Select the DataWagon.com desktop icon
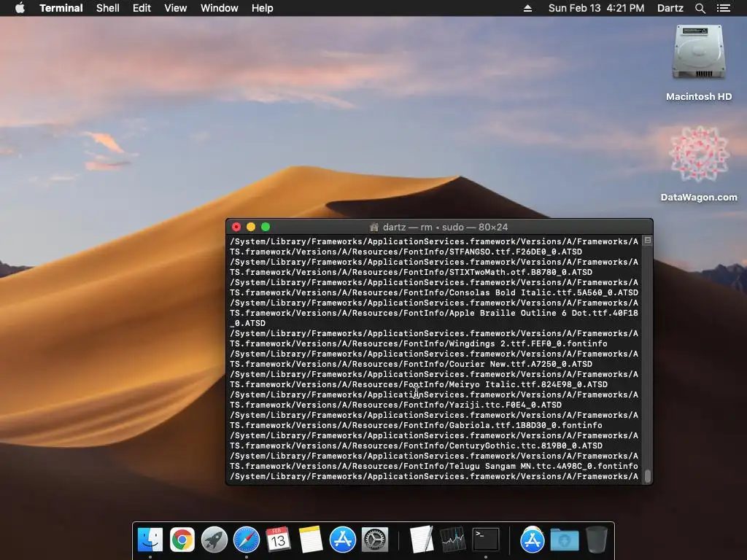The width and height of the screenshot is (747, 560). point(698,163)
